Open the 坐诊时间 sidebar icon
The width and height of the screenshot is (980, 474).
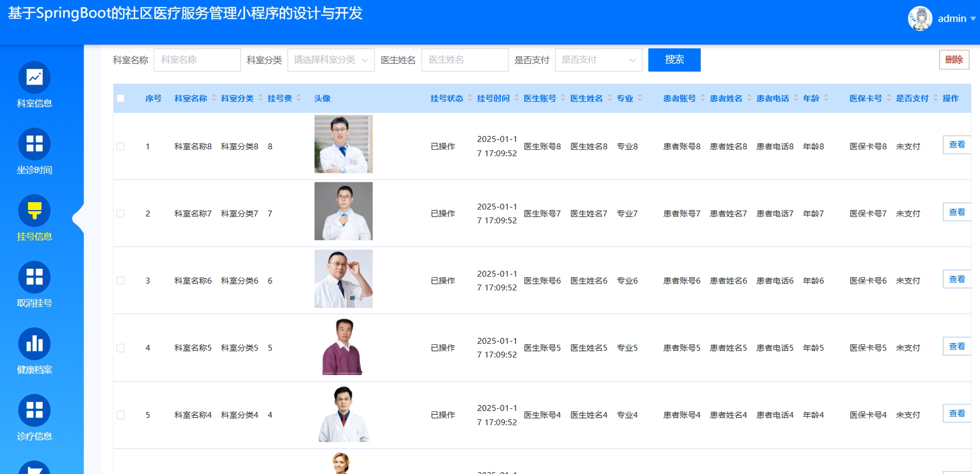point(34,144)
